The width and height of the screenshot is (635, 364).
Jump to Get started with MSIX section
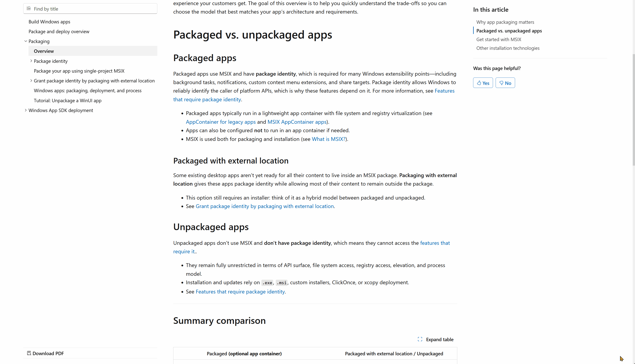click(x=499, y=39)
